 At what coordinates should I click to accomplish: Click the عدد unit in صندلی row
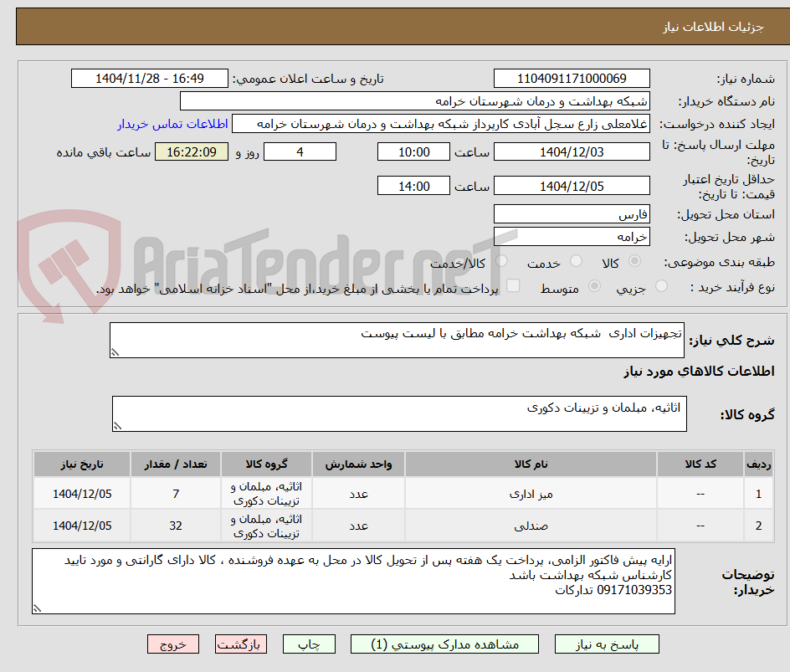tap(358, 526)
